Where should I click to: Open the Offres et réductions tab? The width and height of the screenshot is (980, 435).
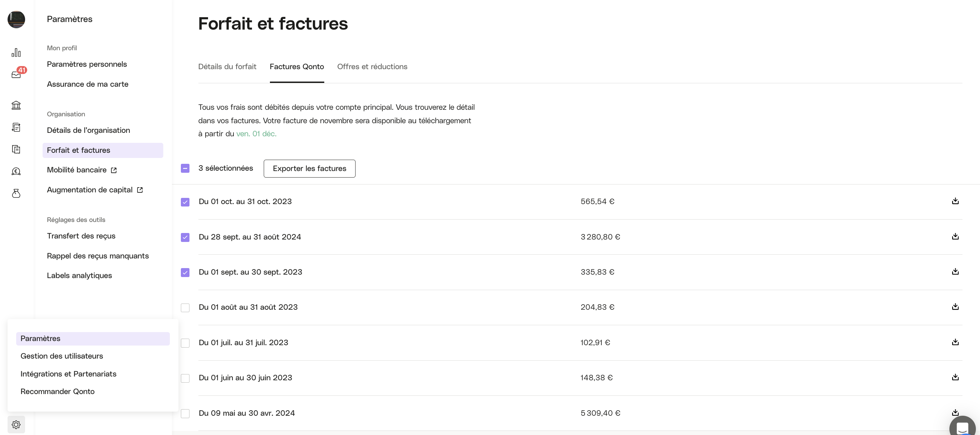(x=372, y=67)
